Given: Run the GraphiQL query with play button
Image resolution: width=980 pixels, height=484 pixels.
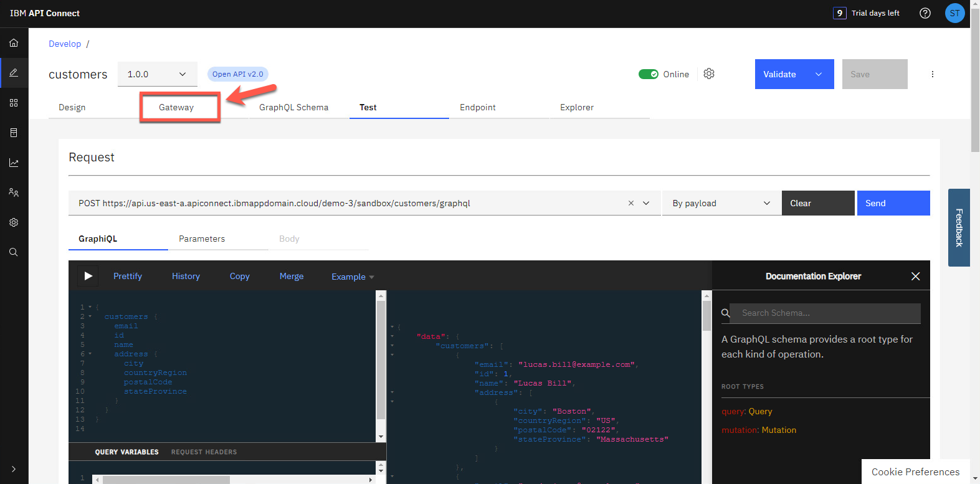Looking at the screenshot, I should [x=88, y=276].
